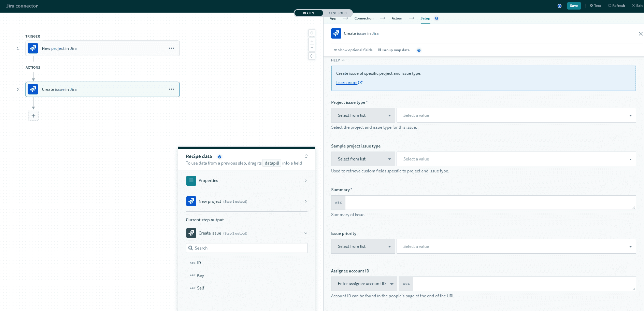644x311 pixels.
Task: Open Issue priority Select from list dropdown
Action: click(x=363, y=246)
